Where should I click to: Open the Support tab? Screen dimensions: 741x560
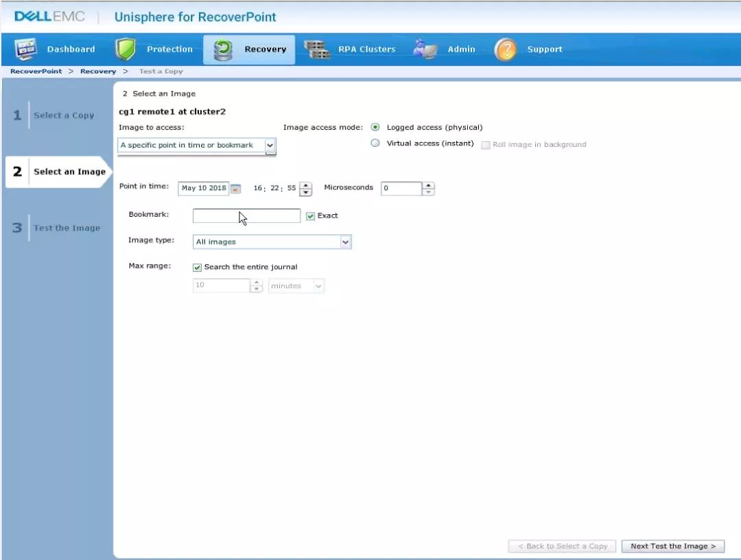528,49
